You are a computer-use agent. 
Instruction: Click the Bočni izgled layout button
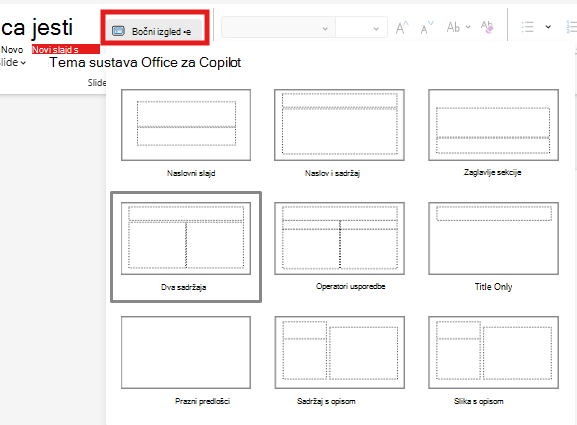pos(154,30)
